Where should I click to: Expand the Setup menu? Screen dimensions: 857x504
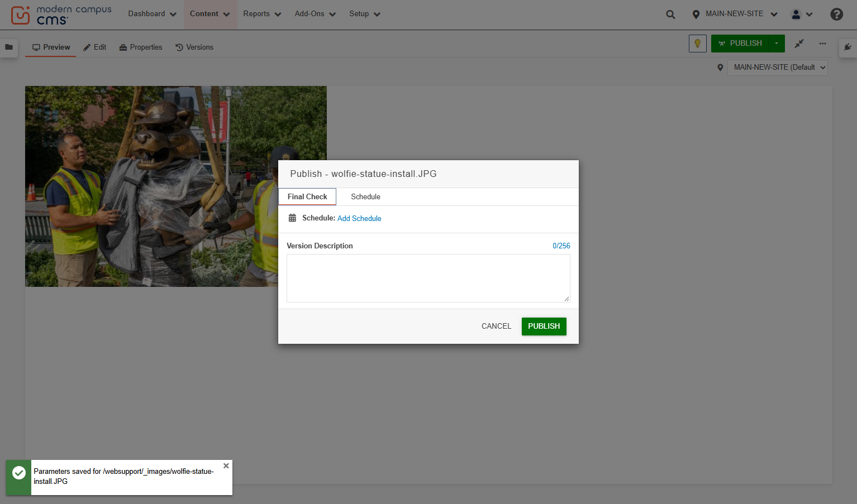[365, 14]
